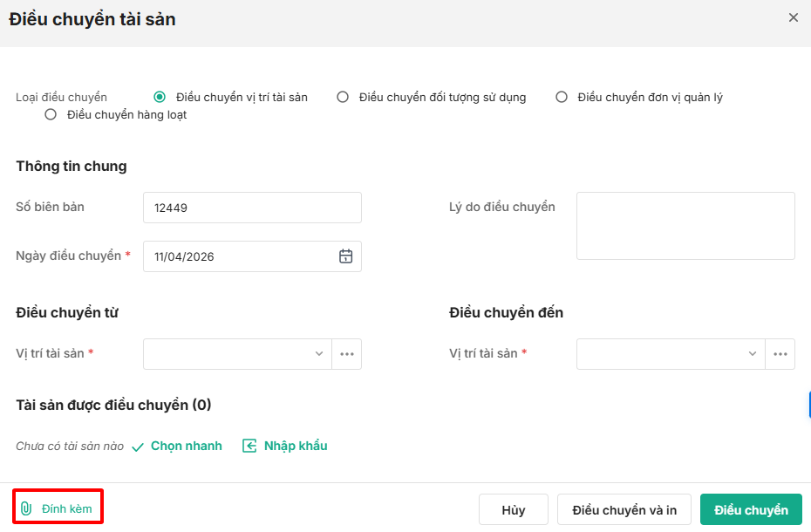Pick the Điều chuyển hàng loạt radio button
This screenshot has width=811, height=532.
51,114
